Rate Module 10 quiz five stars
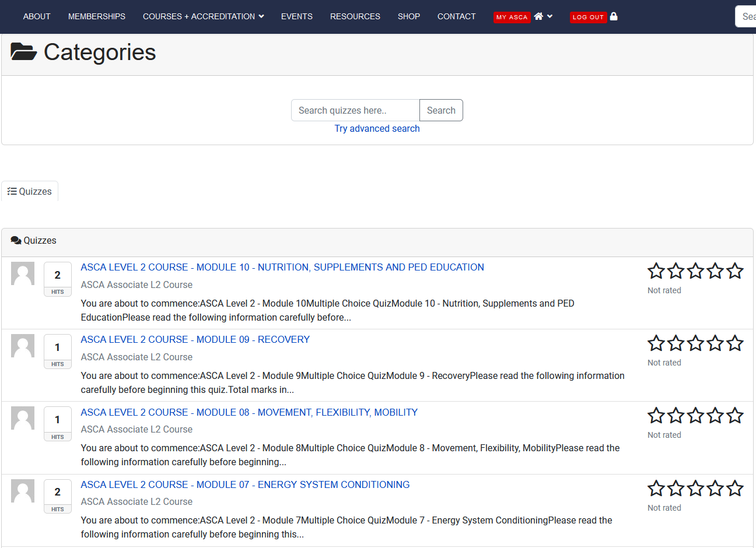 point(734,271)
